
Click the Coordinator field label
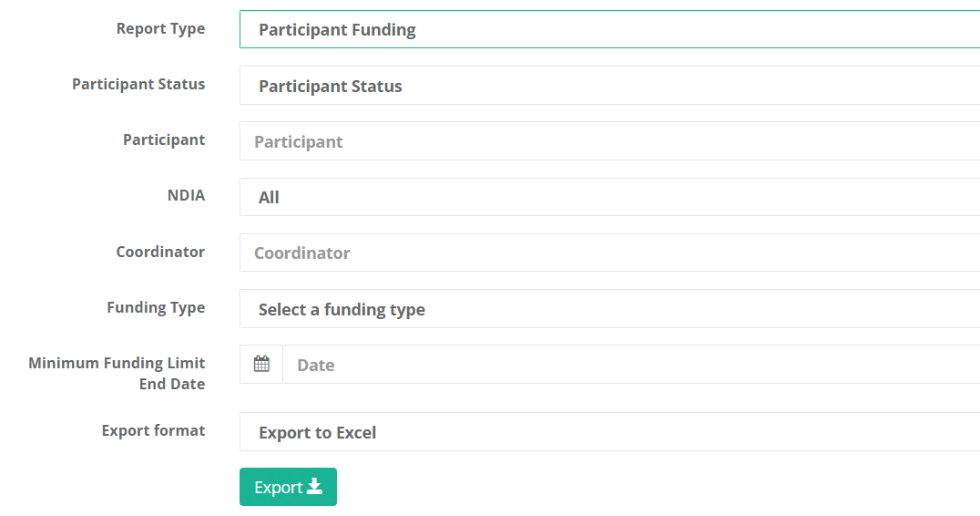(x=160, y=252)
